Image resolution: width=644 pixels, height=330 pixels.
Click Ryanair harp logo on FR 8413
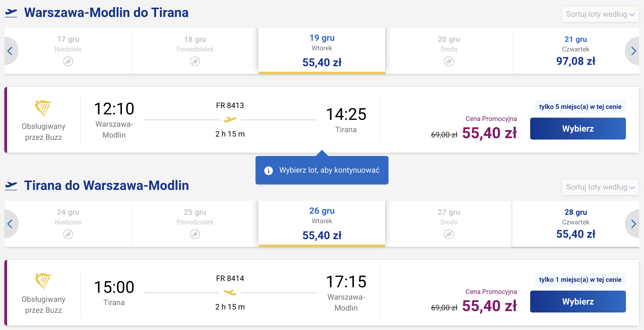tap(43, 108)
